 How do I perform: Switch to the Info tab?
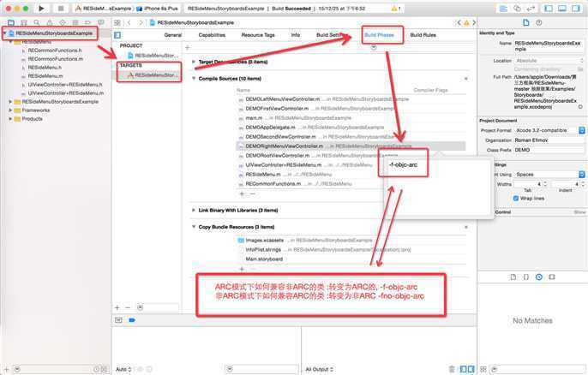[296, 35]
